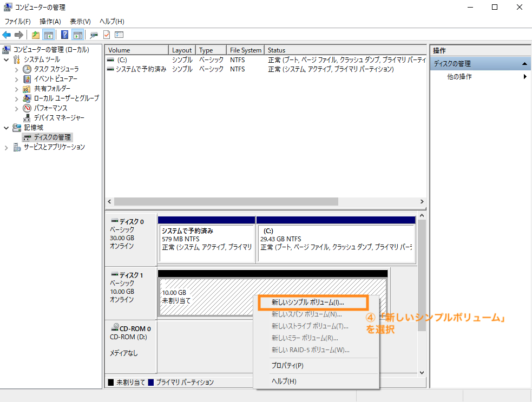The image size is (532, 402).
Task: Open the 表示(V) menu
Action: click(x=81, y=22)
